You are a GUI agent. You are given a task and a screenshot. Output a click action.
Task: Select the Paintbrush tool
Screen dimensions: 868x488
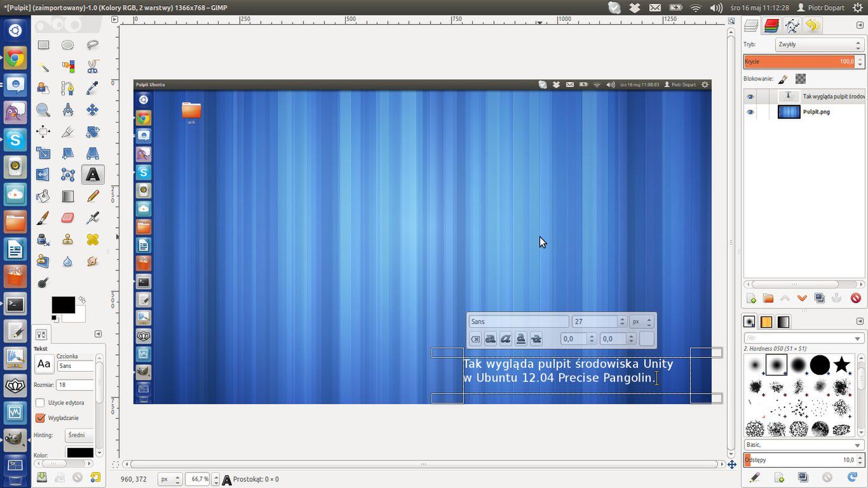point(43,218)
